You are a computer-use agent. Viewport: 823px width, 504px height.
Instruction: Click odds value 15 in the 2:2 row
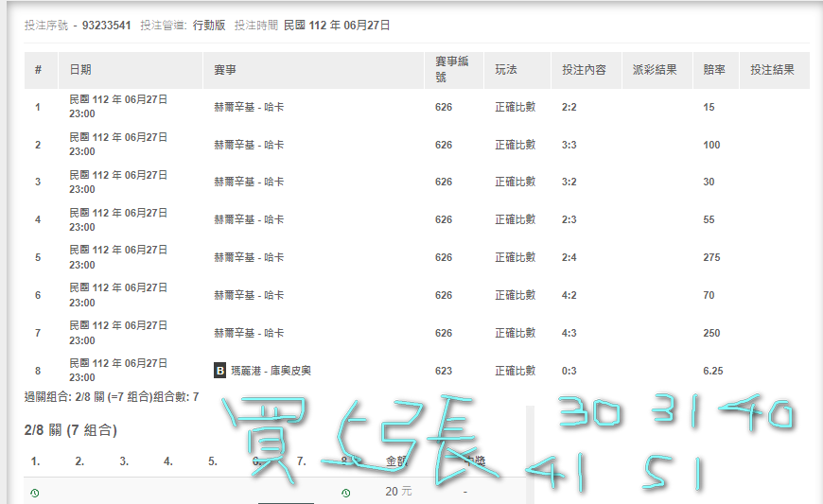pyautogui.click(x=709, y=107)
